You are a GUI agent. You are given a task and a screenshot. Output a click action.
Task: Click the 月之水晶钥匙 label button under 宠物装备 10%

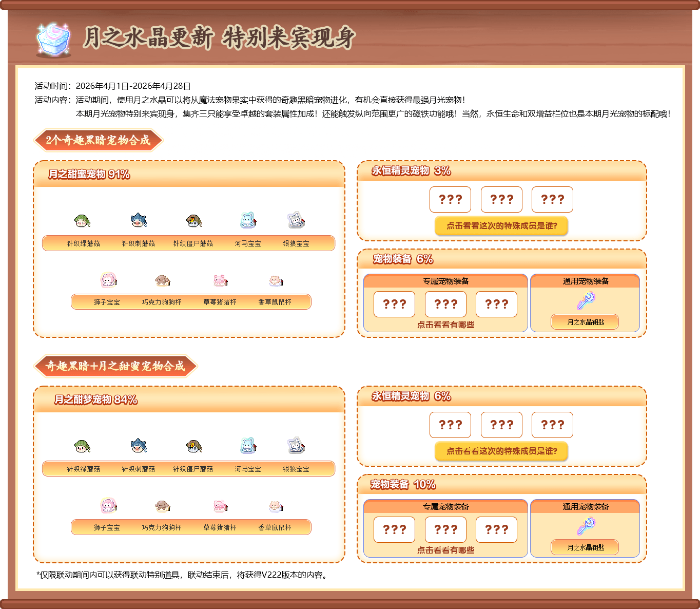(x=585, y=547)
